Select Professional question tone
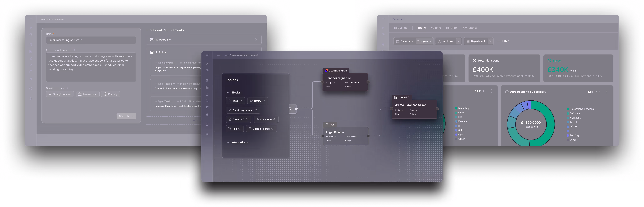644x207 pixels. click(87, 94)
